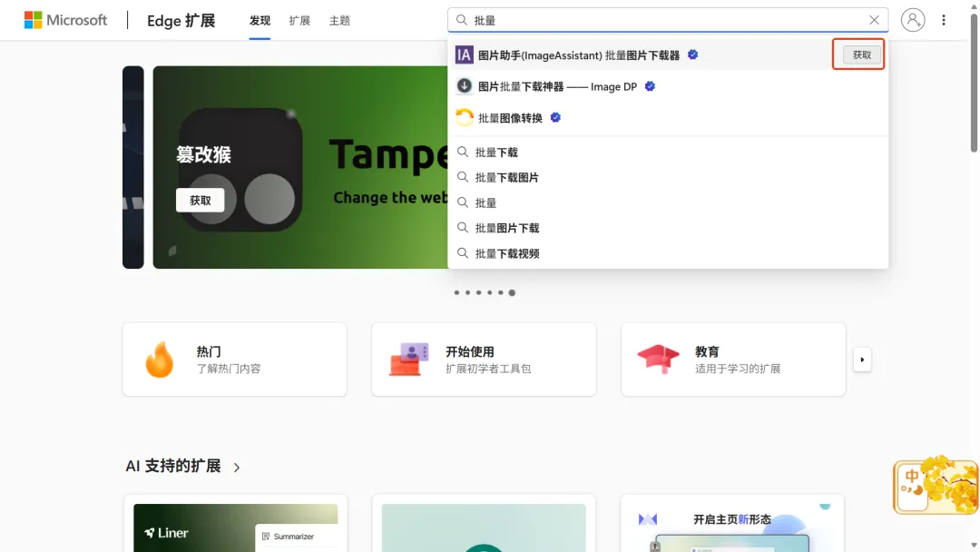Click the 开始使用 toolkit icon
This screenshot has height=552, width=980.
pyautogui.click(x=408, y=360)
